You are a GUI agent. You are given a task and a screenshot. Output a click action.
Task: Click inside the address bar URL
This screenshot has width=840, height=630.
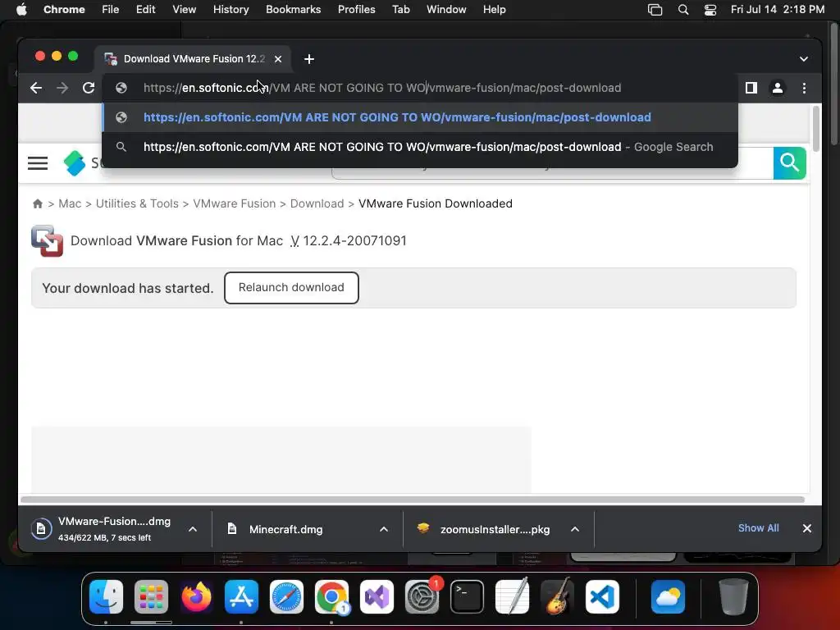click(x=382, y=88)
